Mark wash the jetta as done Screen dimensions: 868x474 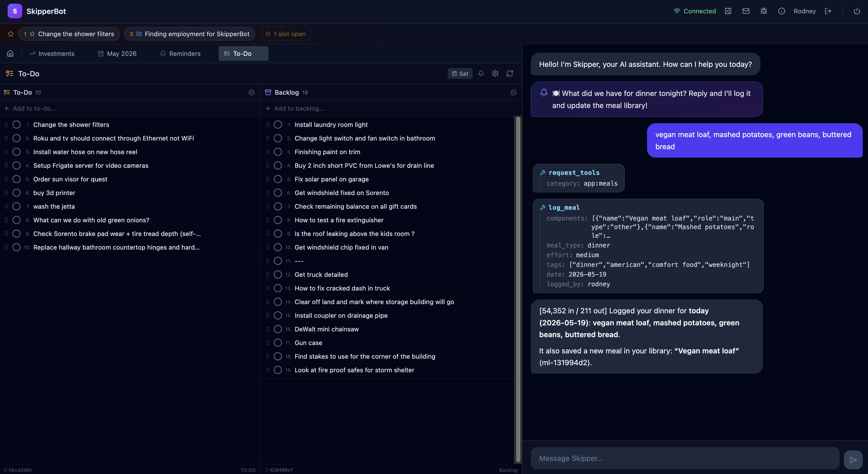17,206
